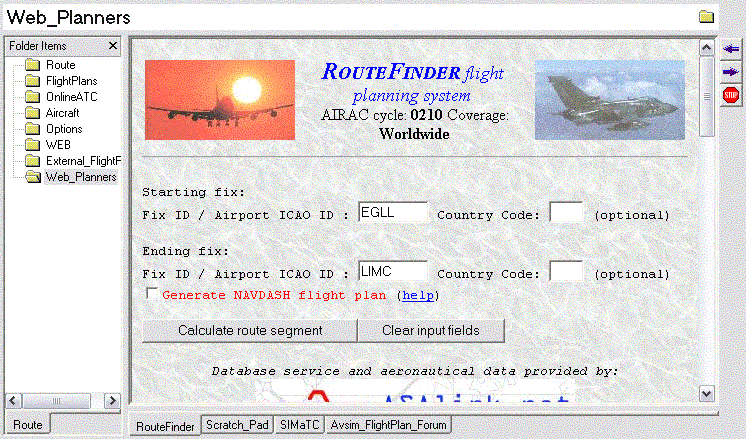The height and width of the screenshot is (439, 746).
Task: Click the Options folder icon
Action: tap(32, 129)
